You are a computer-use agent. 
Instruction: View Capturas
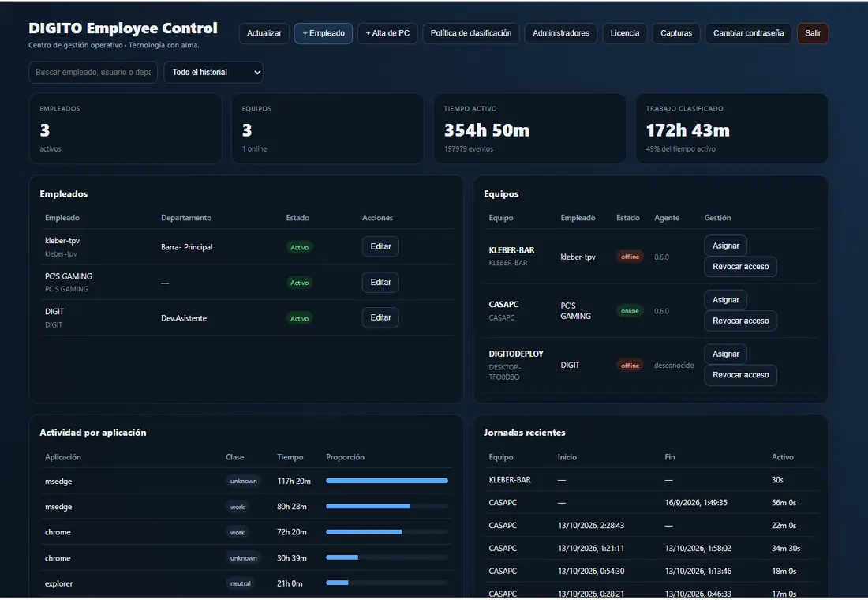coord(676,33)
